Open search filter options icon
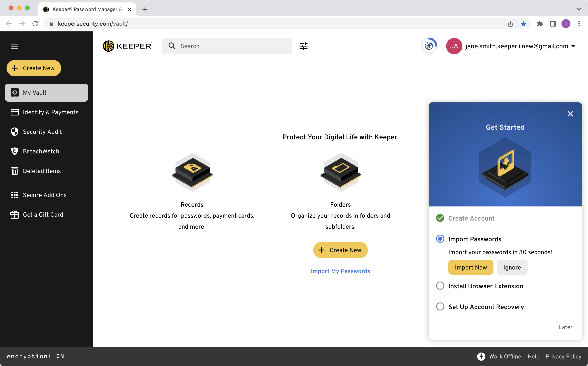The image size is (588, 366). coord(303,46)
